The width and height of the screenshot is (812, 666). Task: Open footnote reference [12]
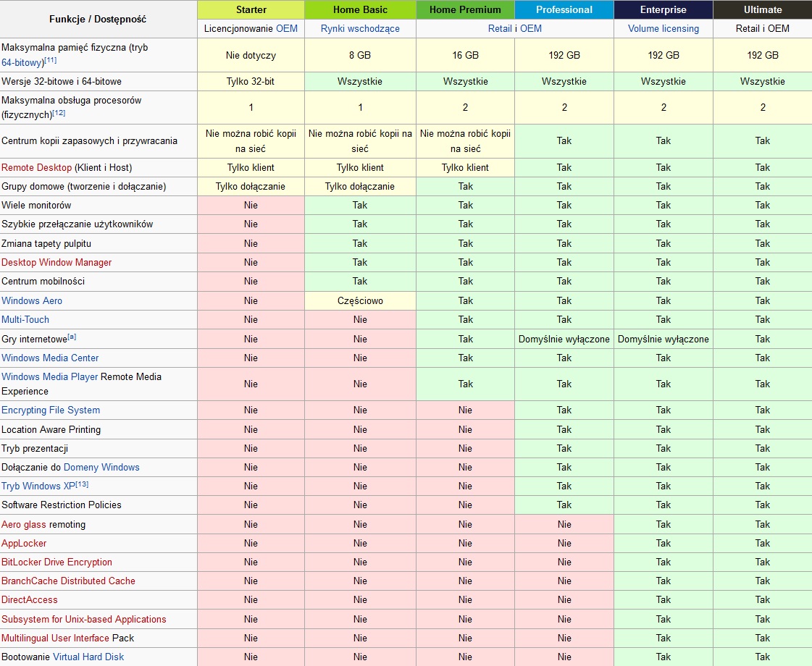pos(59,112)
